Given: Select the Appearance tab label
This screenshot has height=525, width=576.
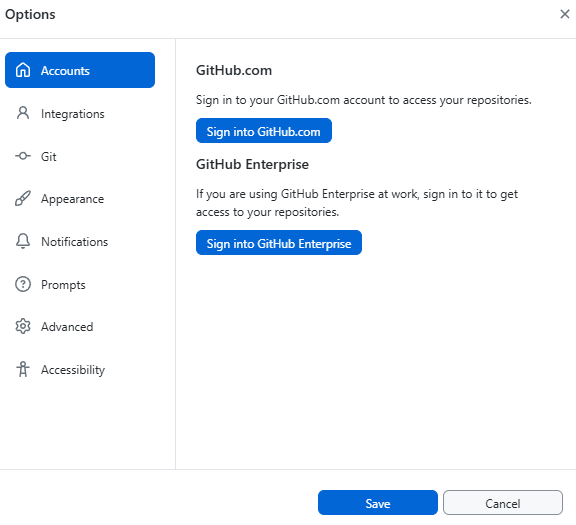Looking at the screenshot, I should [x=72, y=199].
